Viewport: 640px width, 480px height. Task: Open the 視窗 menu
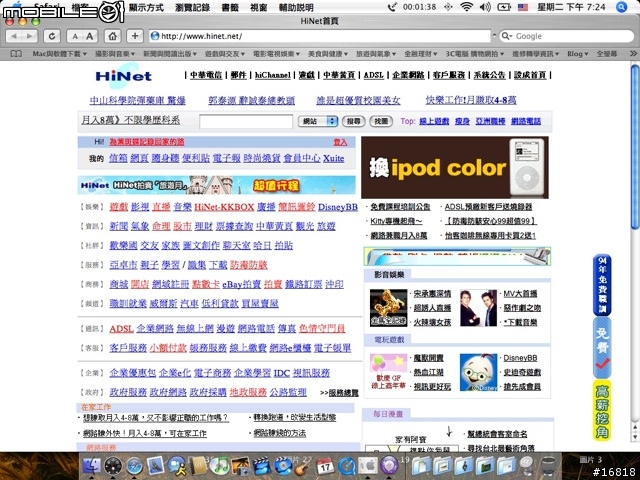coord(259,7)
